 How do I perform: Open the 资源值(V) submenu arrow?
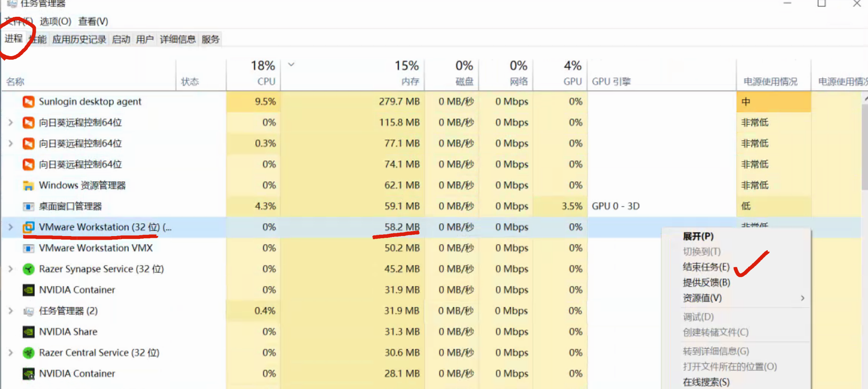pyautogui.click(x=802, y=298)
